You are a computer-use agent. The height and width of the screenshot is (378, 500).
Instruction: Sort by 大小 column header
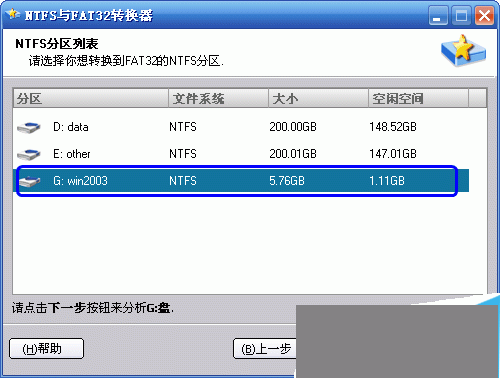[318, 98]
